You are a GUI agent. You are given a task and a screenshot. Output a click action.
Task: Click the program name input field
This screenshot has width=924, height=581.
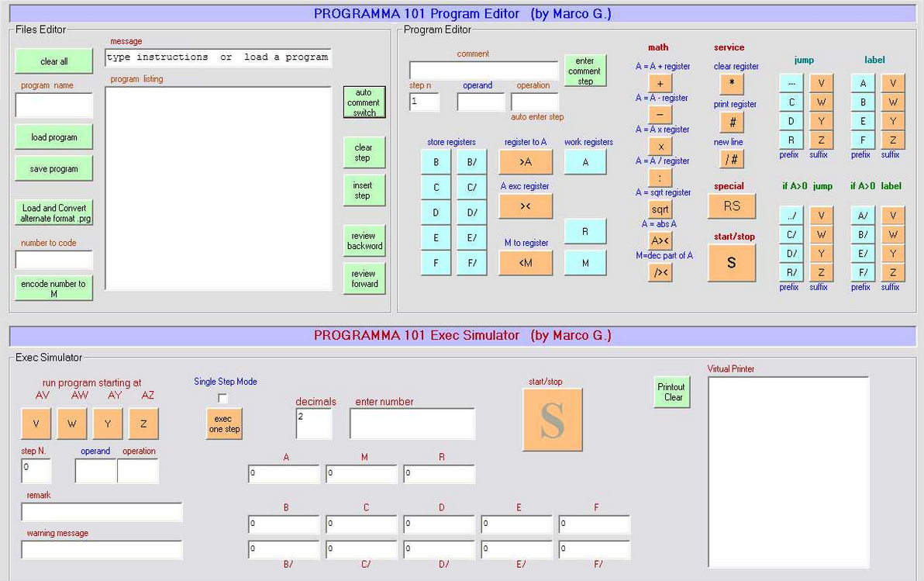[54, 105]
